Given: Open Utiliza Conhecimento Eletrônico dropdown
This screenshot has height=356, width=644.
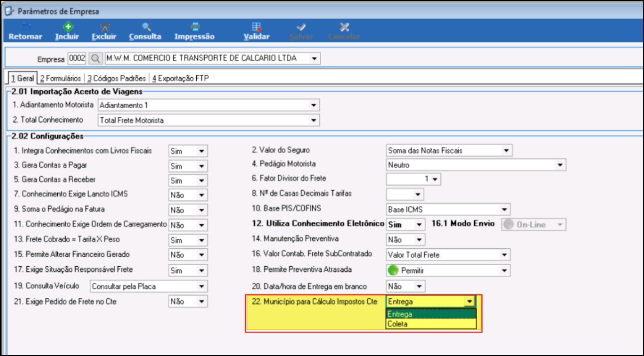Looking at the screenshot, I should pyautogui.click(x=419, y=224).
